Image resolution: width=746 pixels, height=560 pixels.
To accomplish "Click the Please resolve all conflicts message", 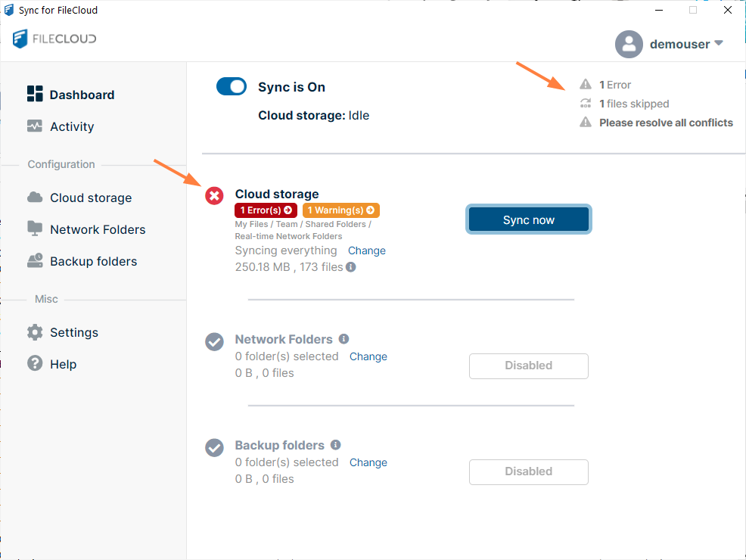I will (x=666, y=123).
